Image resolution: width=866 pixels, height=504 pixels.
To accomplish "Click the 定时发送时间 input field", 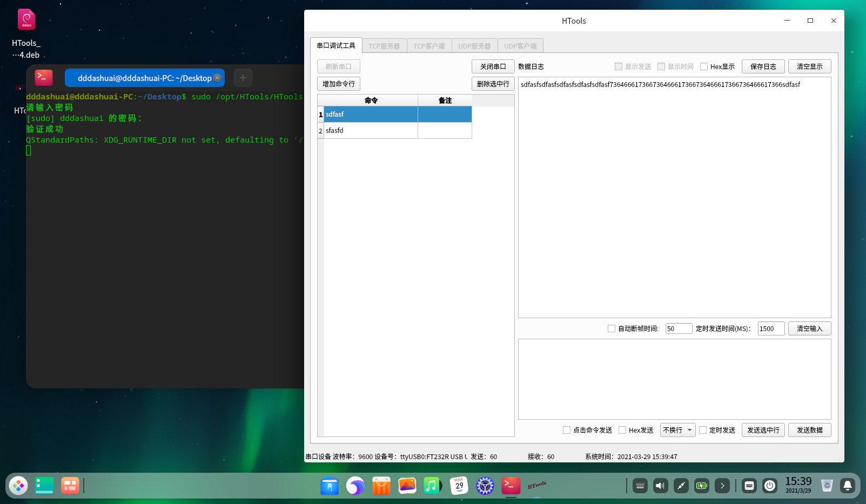I will coord(771,328).
